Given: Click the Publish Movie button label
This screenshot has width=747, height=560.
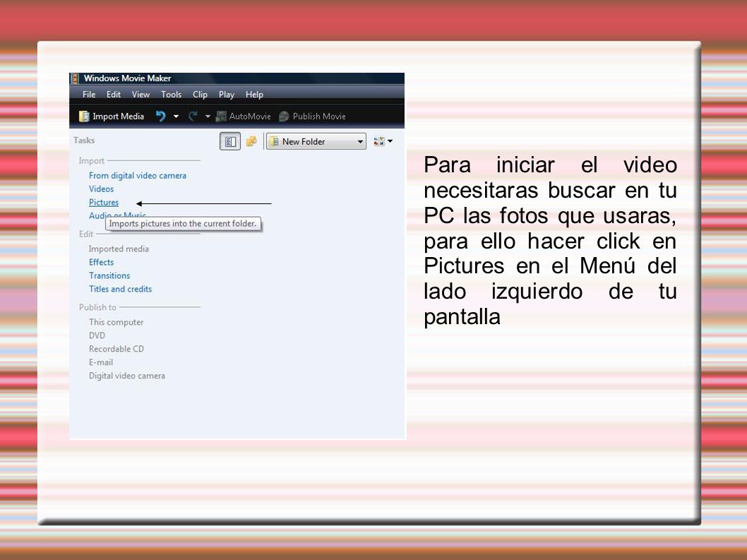Looking at the screenshot, I should 319,117.
